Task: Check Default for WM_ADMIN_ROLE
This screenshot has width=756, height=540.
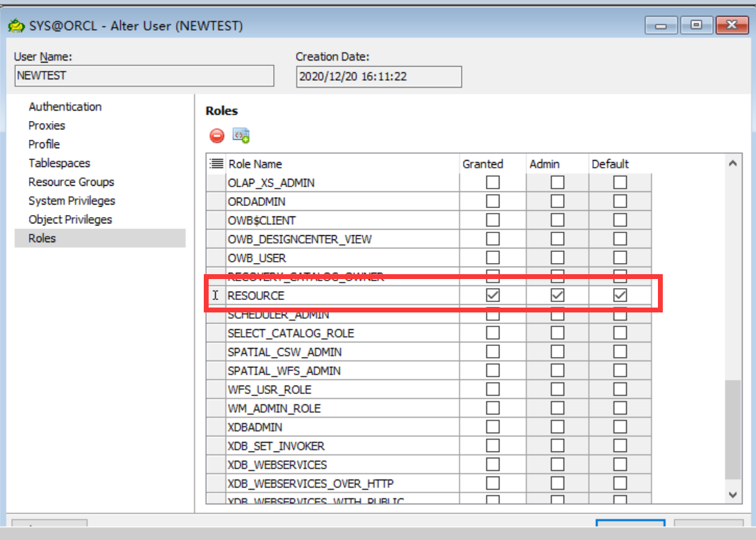Action: [620, 408]
